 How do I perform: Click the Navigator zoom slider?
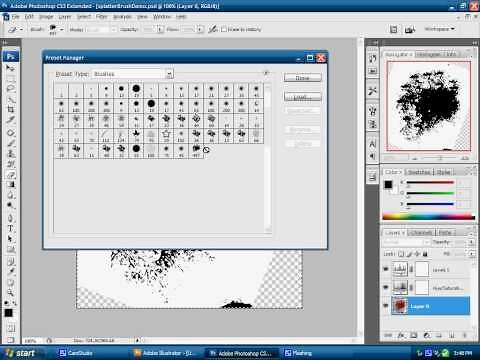pos(440,158)
